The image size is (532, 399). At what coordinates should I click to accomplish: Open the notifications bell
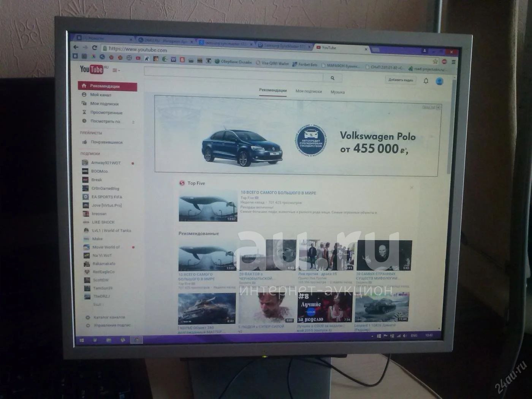coord(426,81)
